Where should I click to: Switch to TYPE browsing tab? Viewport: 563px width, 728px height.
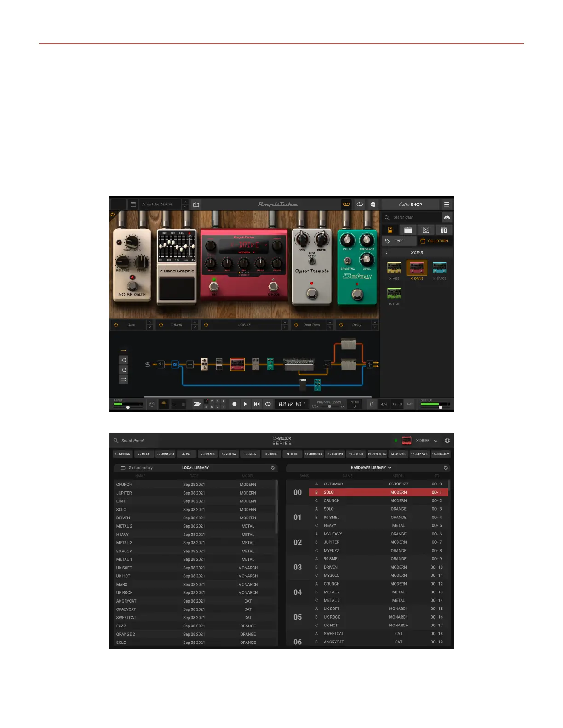(399, 241)
